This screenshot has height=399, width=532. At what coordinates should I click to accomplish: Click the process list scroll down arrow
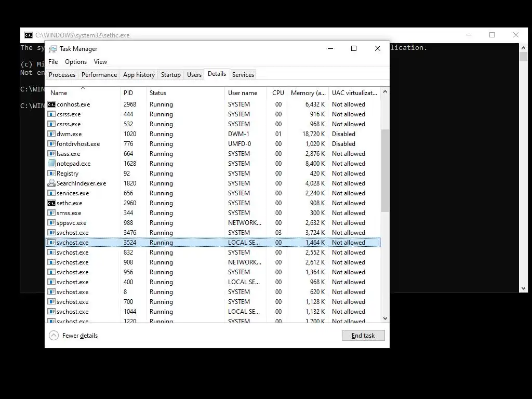(x=385, y=318)
